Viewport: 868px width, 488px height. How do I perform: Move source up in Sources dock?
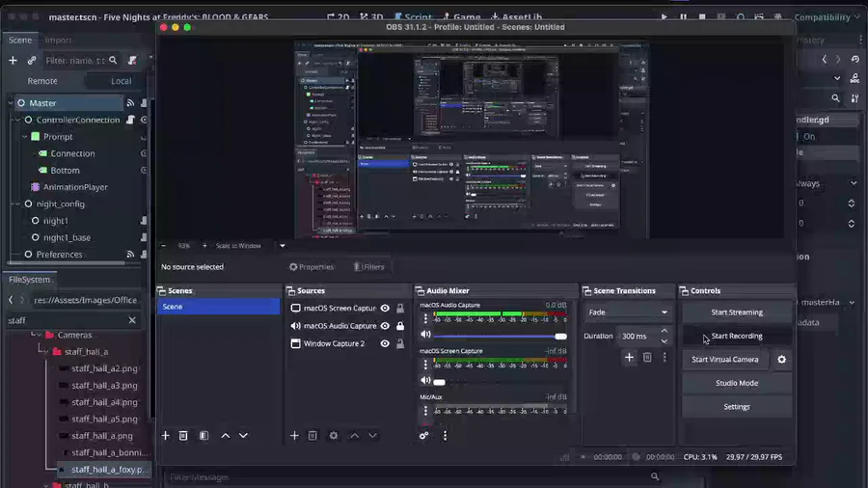(x=354, y=436)
